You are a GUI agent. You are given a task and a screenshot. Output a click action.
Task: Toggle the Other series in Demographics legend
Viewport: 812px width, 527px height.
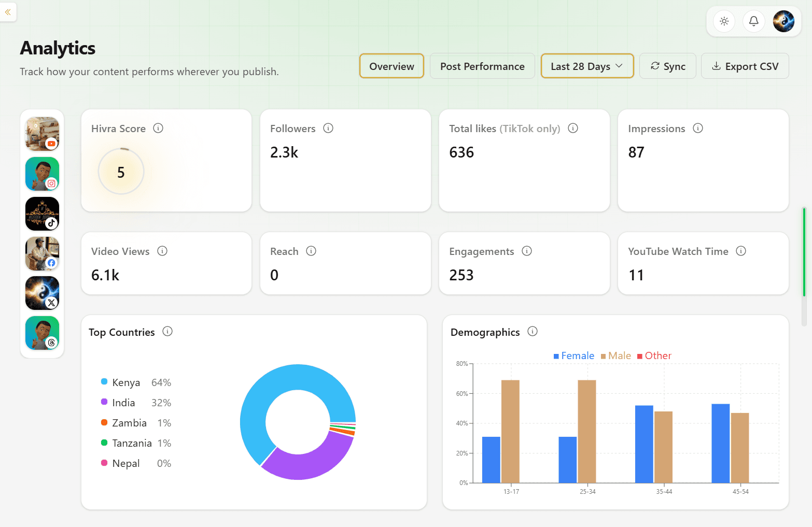coord(654,356)
